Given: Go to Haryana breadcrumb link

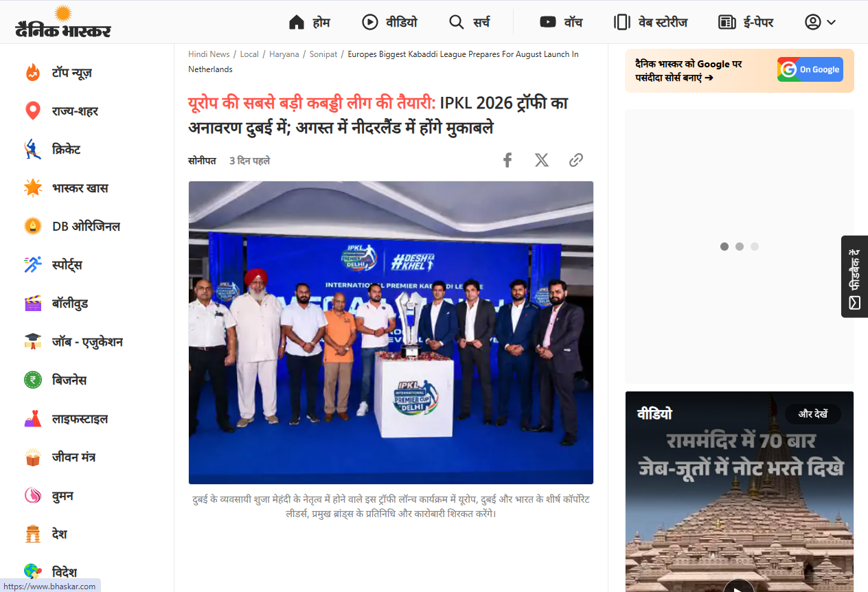Looking at the screenshot, I should [284, 54].
